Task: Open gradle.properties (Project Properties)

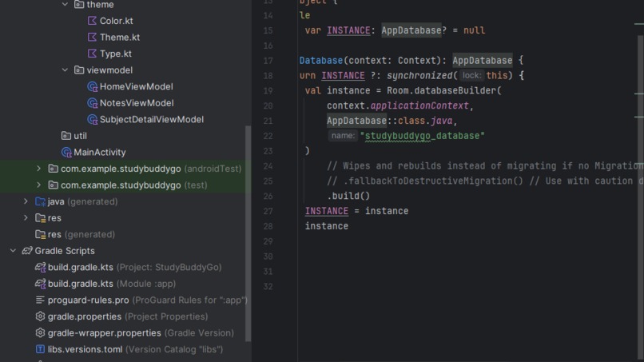Action: point(128,316)
